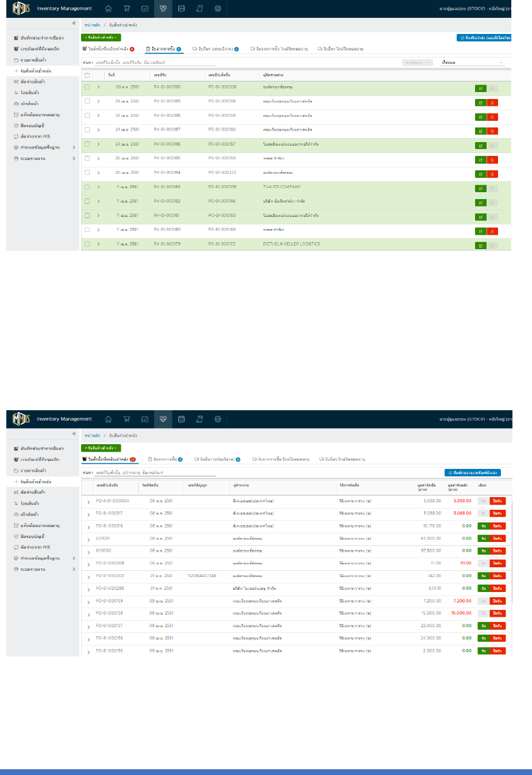The image size is (532, 775).
Task: Select รับอื่นๆ (เช่นบริจาค) tab in upper screenshot
Action: pos(216,49)
